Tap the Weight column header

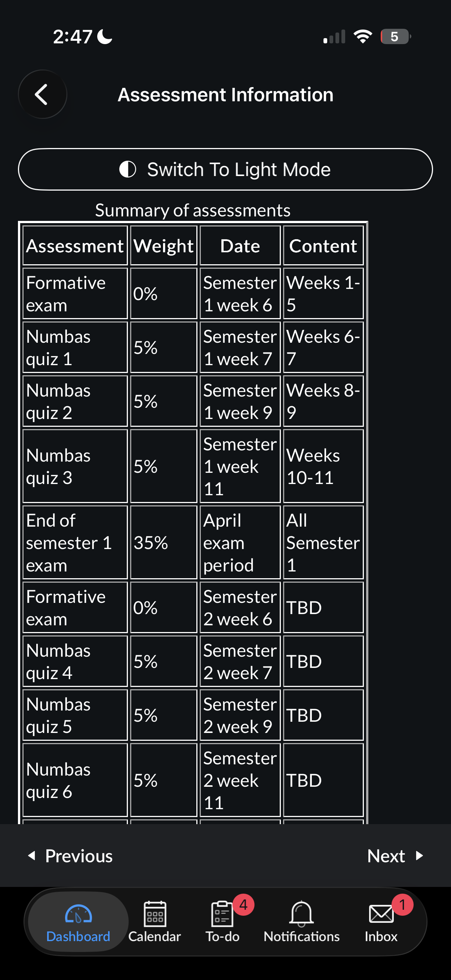click(x=164, y=246)
